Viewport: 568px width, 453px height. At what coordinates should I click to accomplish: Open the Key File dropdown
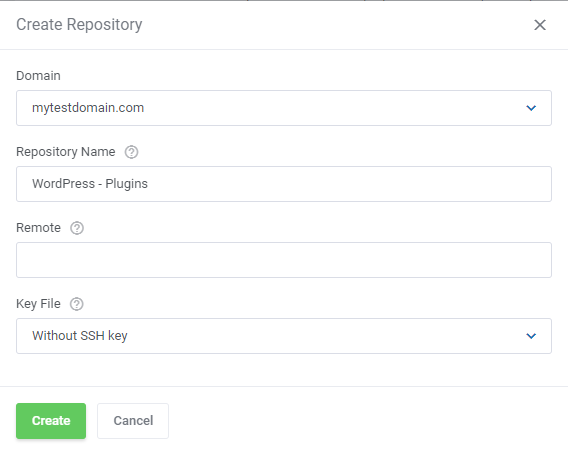pos(284,336)
